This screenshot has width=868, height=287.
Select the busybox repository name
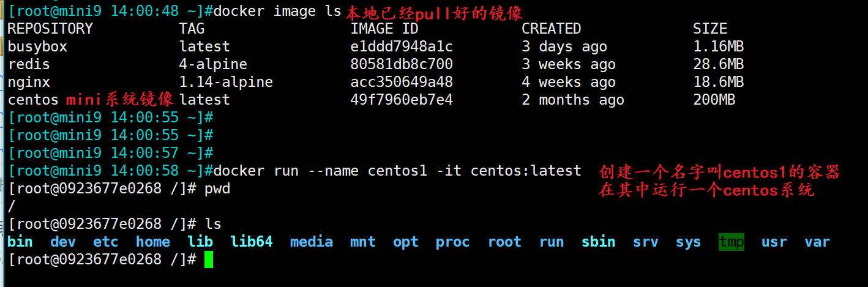37,47
